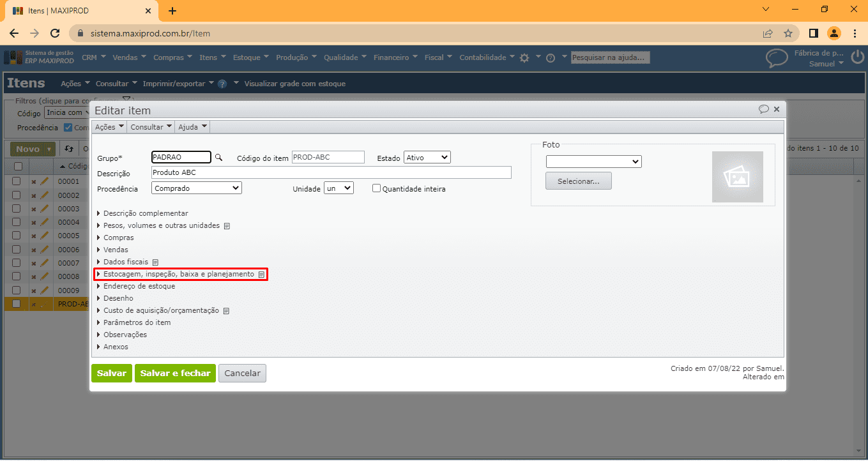The width and height of the screenshot is (868, 461).
Task: Open the Unidade dropdown showing un
Action: click(339, 188)
